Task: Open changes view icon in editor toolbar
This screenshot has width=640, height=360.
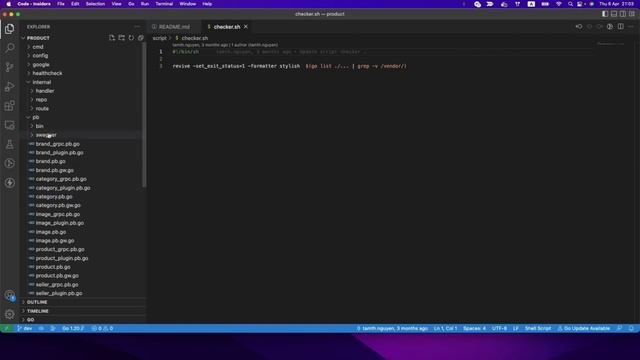Action: (x=579, y=27)
